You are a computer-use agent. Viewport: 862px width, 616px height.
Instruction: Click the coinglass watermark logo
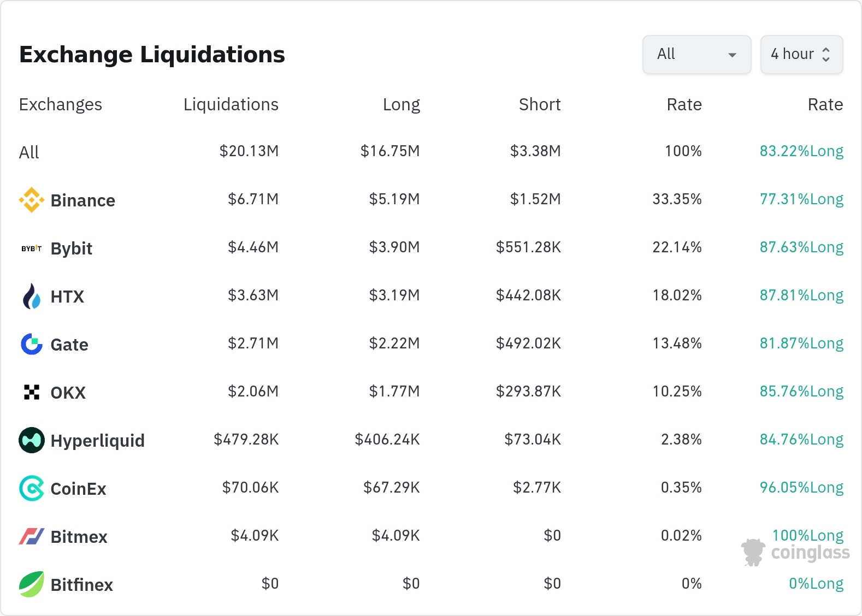795,552
